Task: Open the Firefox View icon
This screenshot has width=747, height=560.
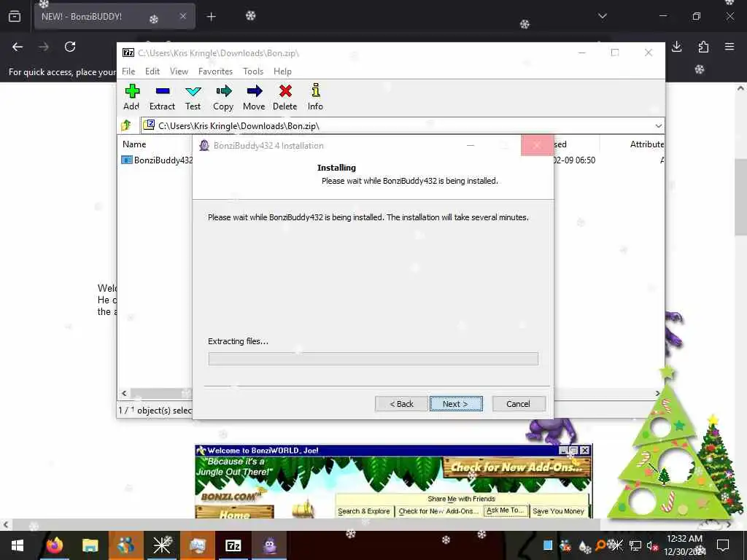Action: pos(15,17)
